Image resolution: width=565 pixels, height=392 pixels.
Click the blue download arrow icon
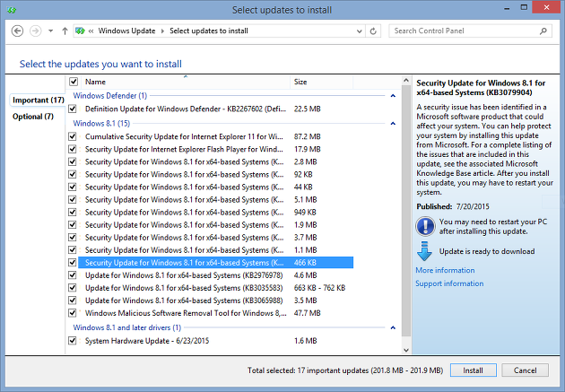pos(424,251)
